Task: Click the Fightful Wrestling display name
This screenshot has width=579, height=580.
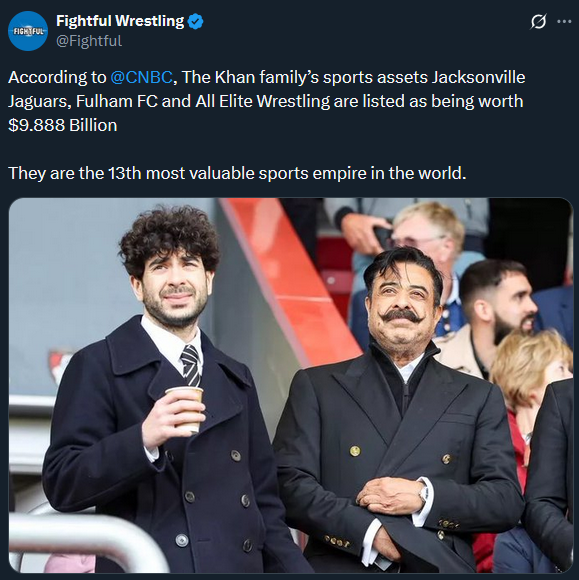Action: coord(120,21)
